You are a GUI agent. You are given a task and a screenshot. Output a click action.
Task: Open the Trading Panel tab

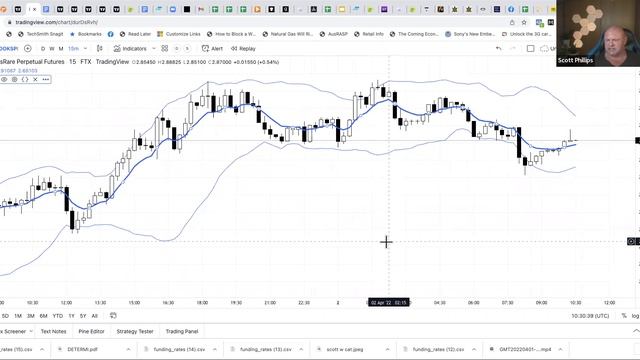(182, 331)
